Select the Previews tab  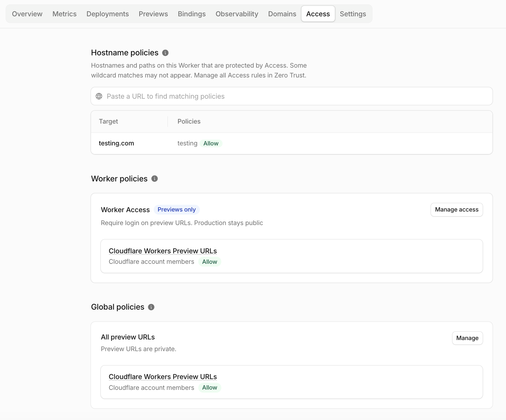(x=153, y=14)
